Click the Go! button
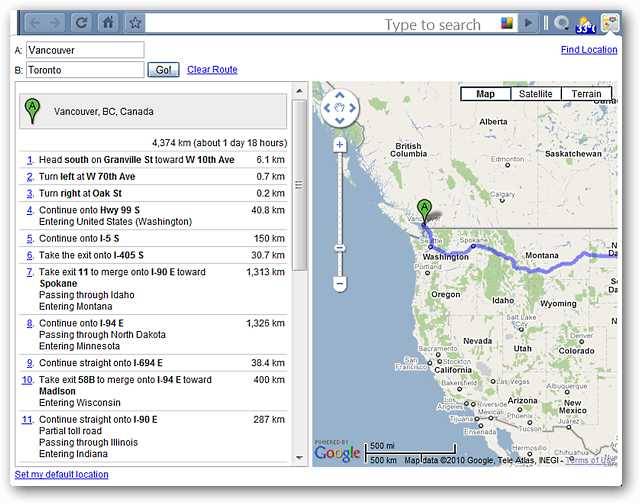The width and height of the screenshot is (640, 504). (163, 70)
